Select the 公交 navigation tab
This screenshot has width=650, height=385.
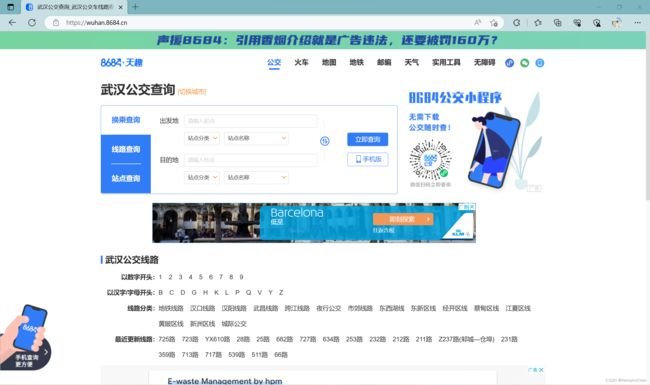pos(274,63)
